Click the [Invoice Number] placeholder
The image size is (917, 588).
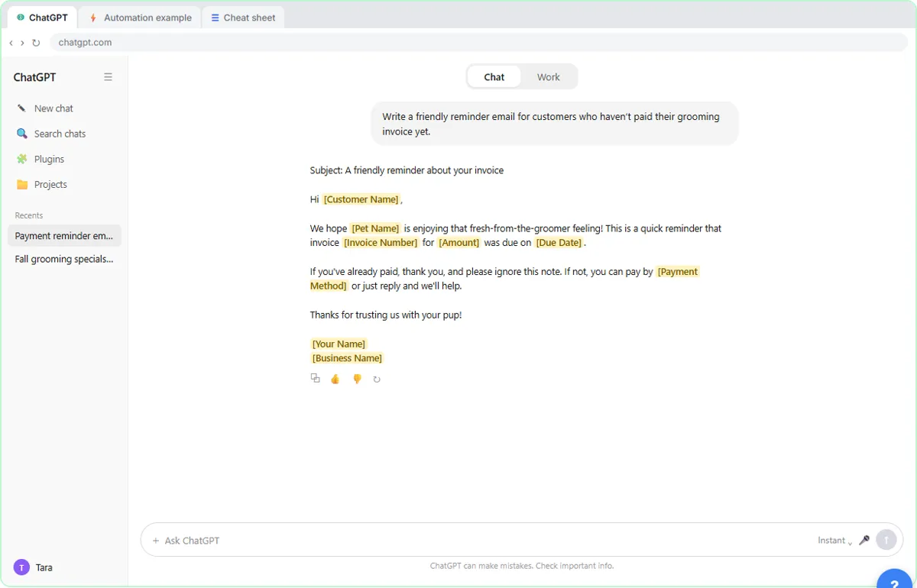[381, 243]
